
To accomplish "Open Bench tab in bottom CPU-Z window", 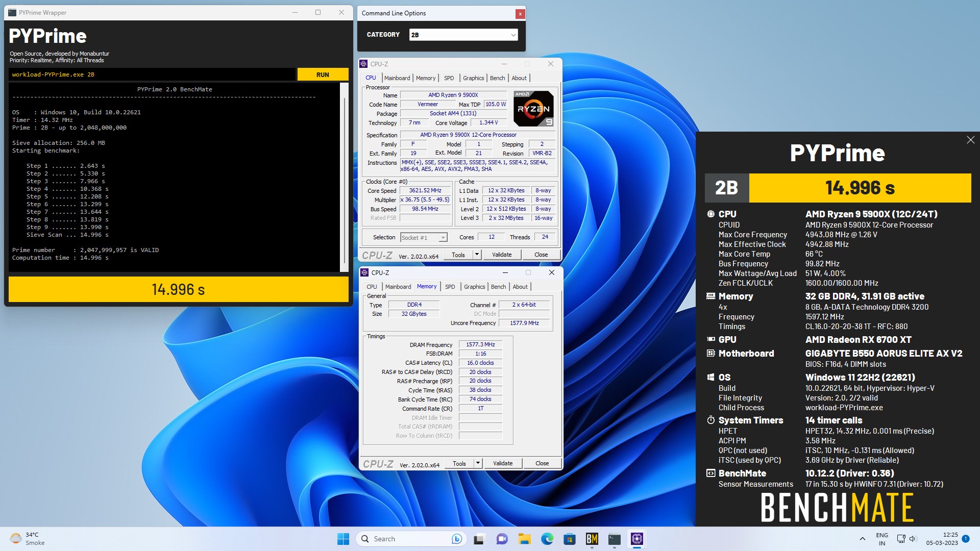I will pos(498,287).
